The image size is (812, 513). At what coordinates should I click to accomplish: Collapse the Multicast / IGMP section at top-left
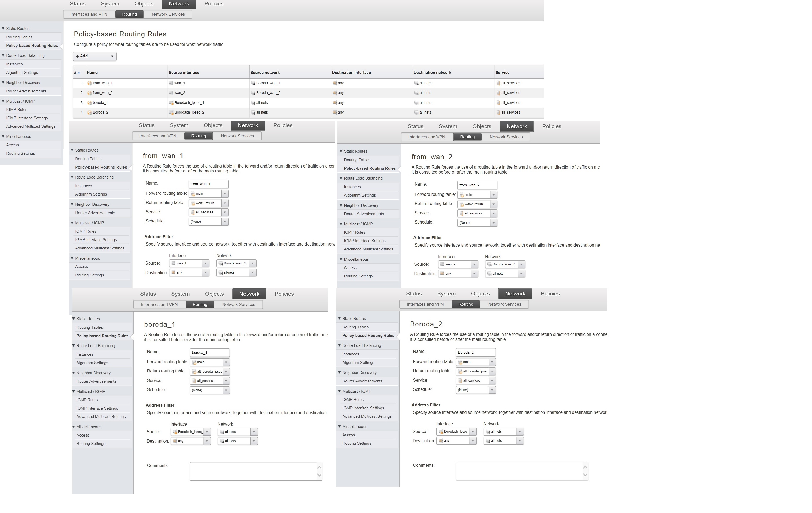coord(3,101)
